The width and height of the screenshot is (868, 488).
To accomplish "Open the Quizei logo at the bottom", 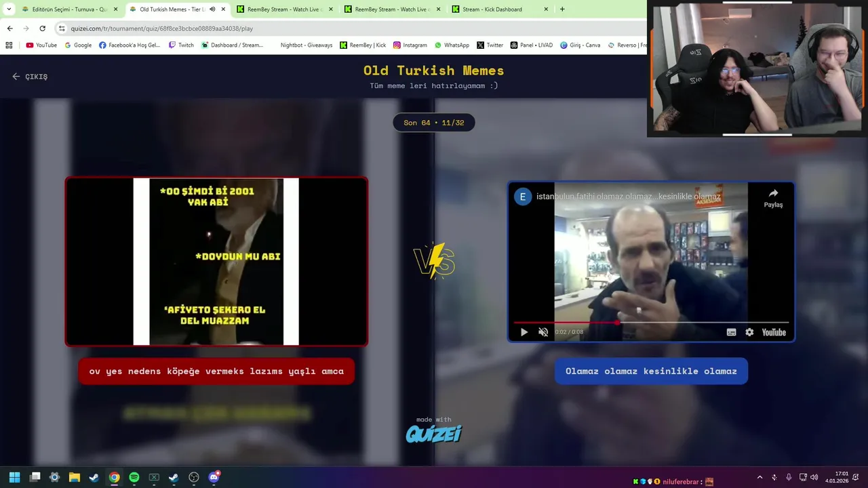I will pyautogui.click(x=434, y=434).
